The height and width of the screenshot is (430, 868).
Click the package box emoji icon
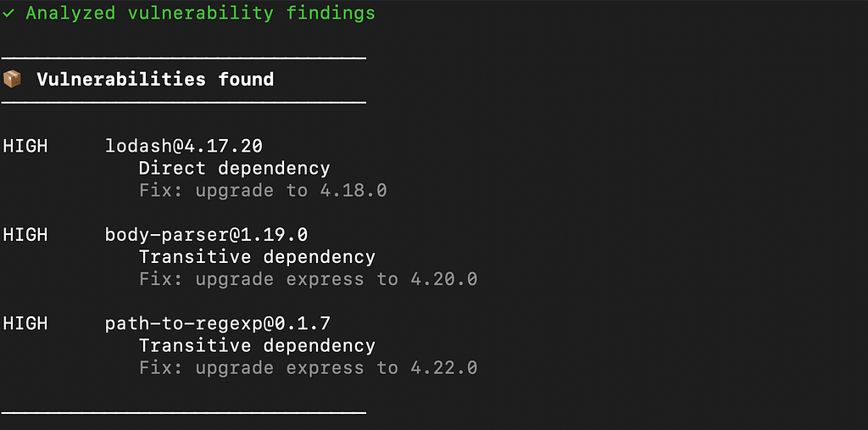pyautogui.click(x=12, y=79)
